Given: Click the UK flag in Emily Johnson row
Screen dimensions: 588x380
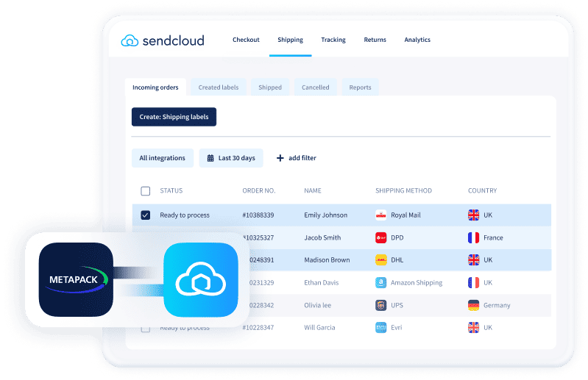Looking at the screenshot, I should [x=474, y=215].
